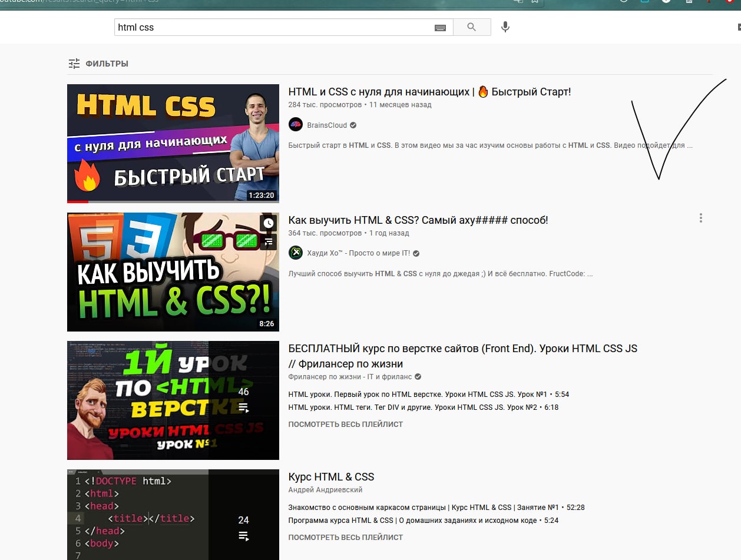Open BrainsCloud channel avatar
Image resolution: width=741 pixels, height=560 pixels.
click(x=296, y=125)
